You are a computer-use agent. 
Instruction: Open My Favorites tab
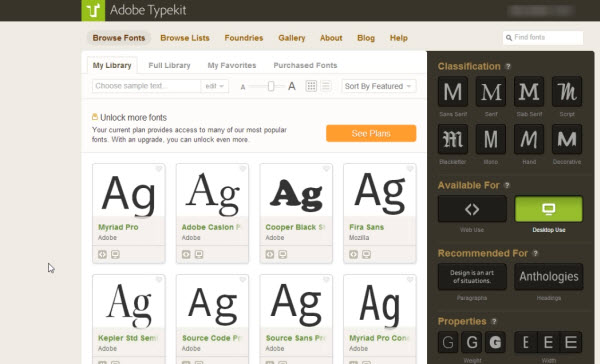[232, 65]
